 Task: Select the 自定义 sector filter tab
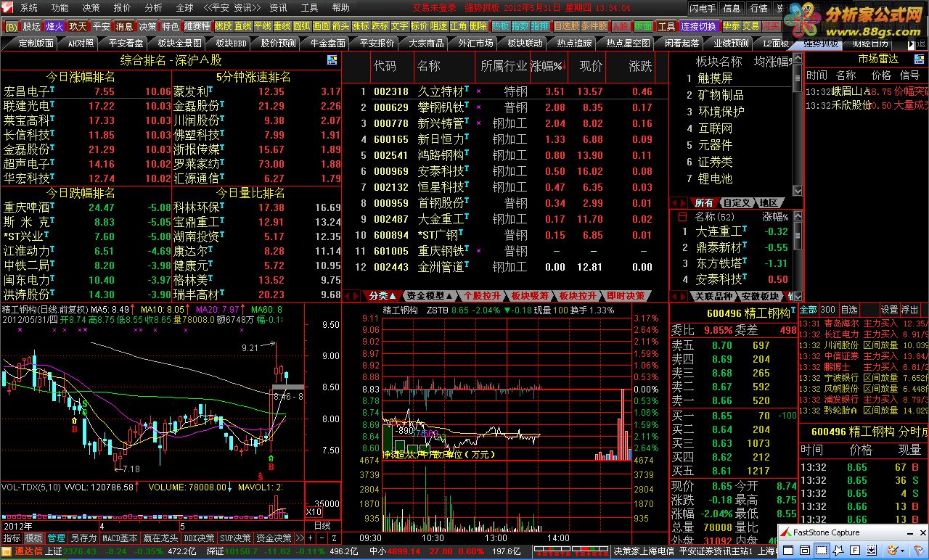[x=737, y=203]
